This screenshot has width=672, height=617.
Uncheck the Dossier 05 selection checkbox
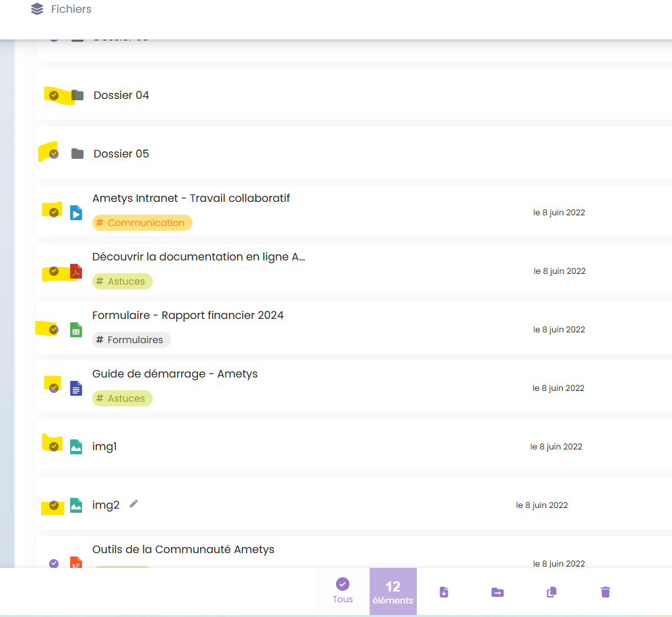[54, 154]
